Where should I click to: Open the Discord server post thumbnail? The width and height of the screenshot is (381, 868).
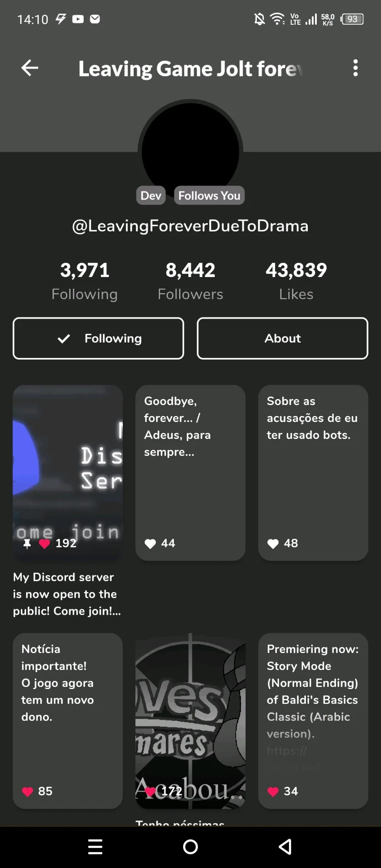[x=68, y=472]
